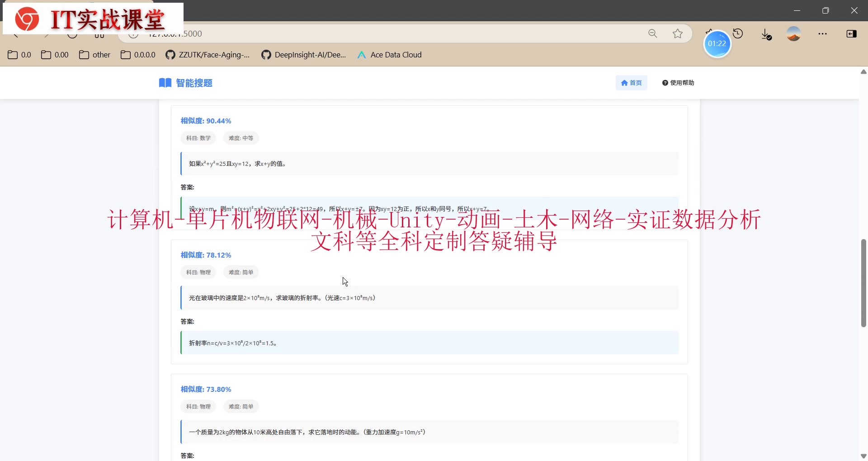Select 相似度: 90.44% heading
The image size is (868, 461).
point(206,121)
